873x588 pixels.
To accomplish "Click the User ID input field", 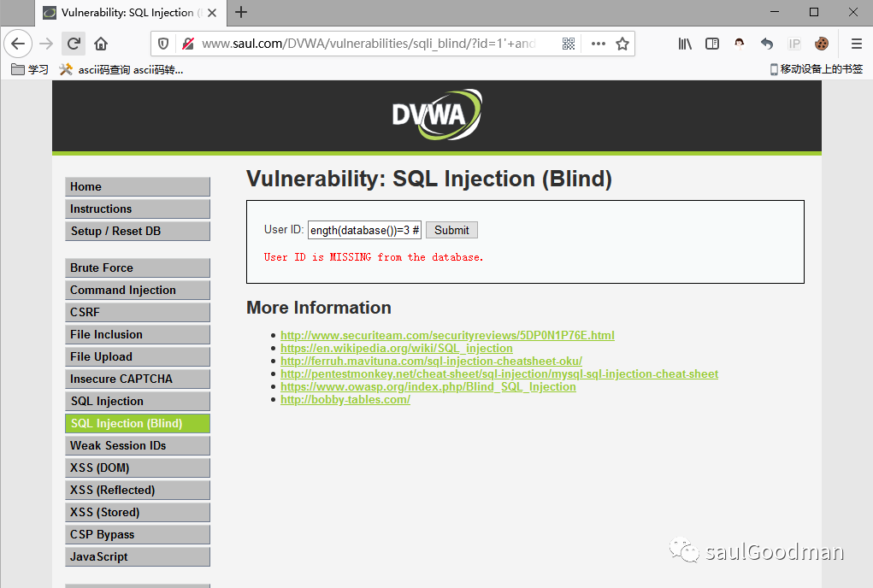I will 365,230.
